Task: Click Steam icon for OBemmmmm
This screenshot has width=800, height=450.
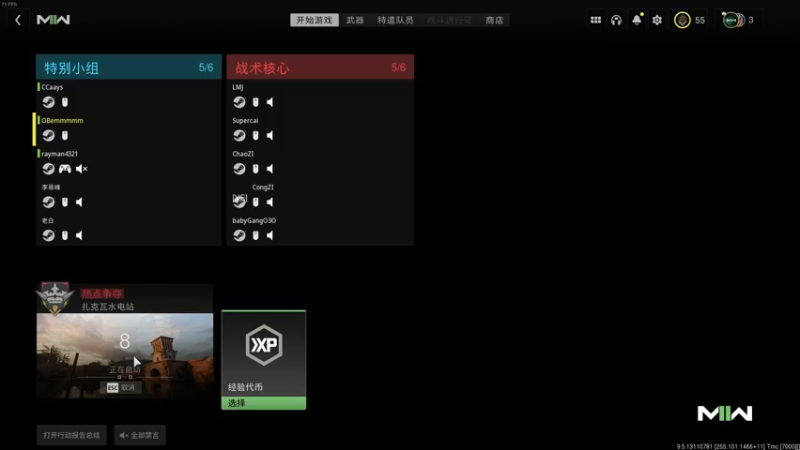Action: (48, 135)
